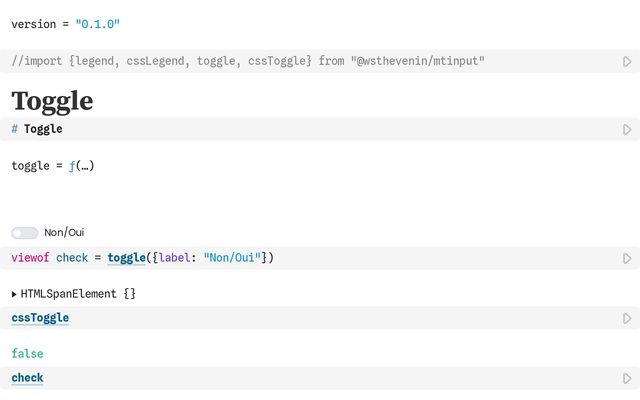Click the 'toggle =' output cell name
640x400 pixels.
click(x=37, y=166)
